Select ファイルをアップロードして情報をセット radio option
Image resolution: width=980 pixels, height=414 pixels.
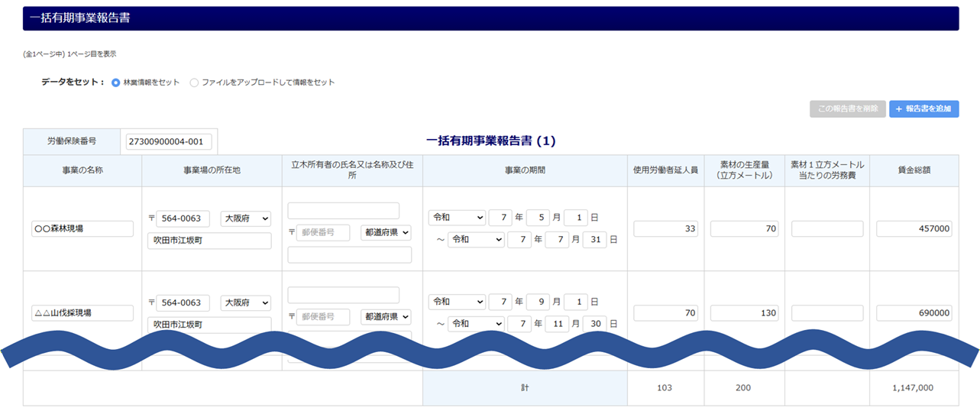tap(194, 82)
